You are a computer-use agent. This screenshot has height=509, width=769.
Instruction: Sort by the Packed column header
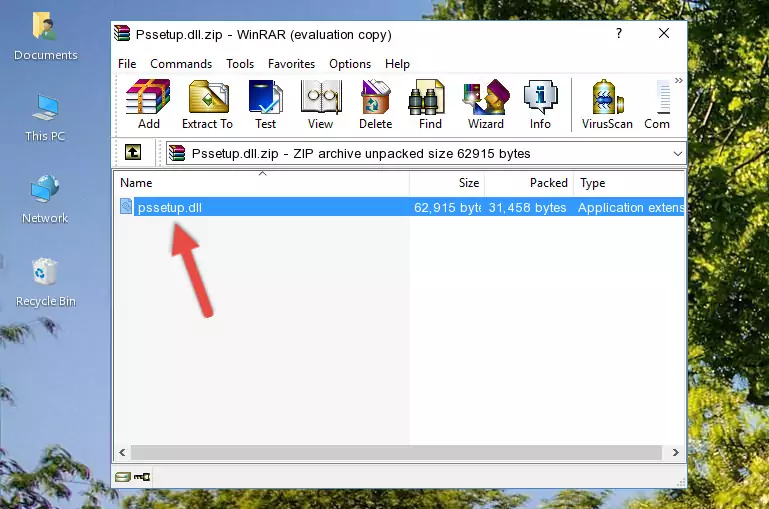529,183
